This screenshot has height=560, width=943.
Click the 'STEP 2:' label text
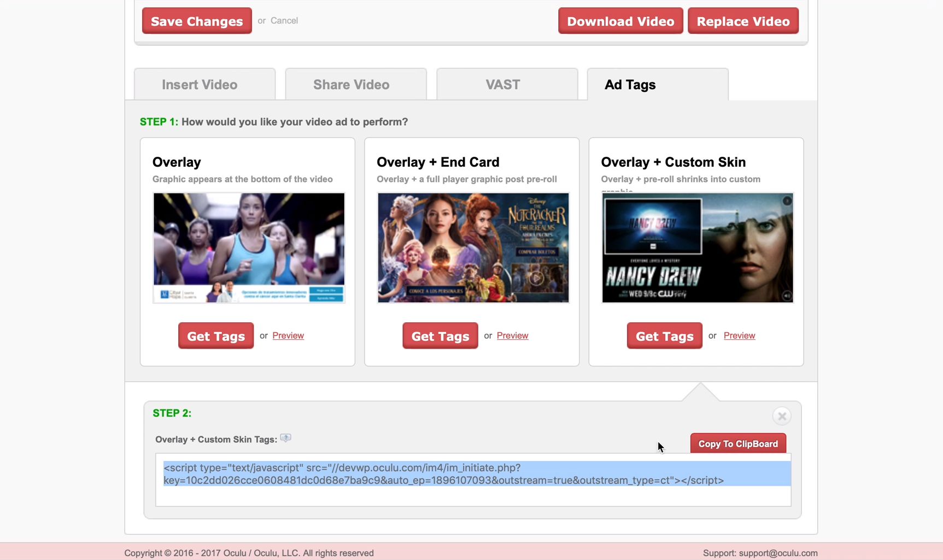coord(172,413)
